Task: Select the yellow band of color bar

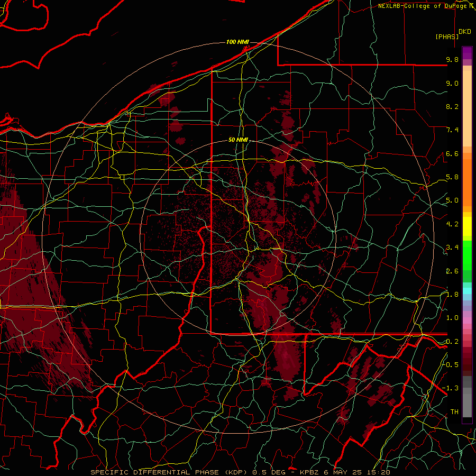Action: [x=467, y=226]
